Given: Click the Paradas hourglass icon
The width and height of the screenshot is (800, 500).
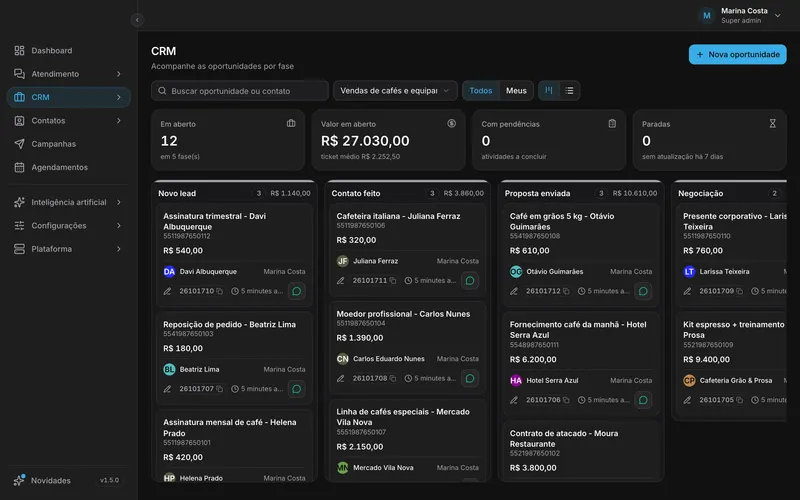Looking at the screenshot, I should coord(772,123).
